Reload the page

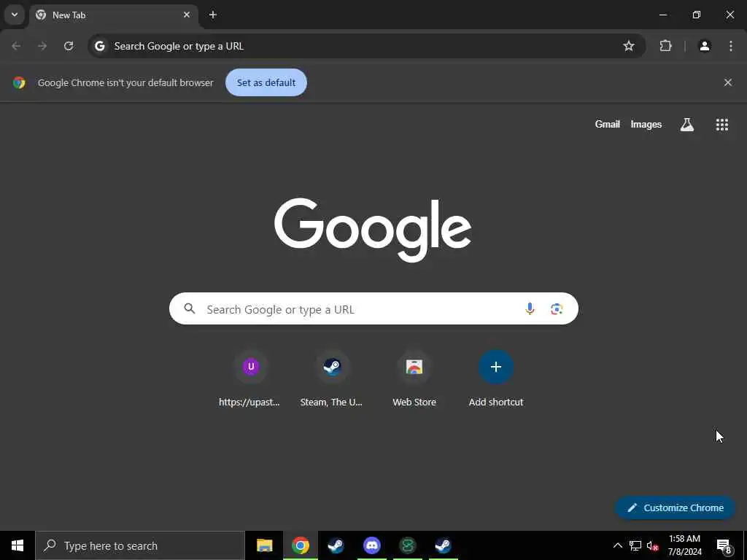click(69, 46)
